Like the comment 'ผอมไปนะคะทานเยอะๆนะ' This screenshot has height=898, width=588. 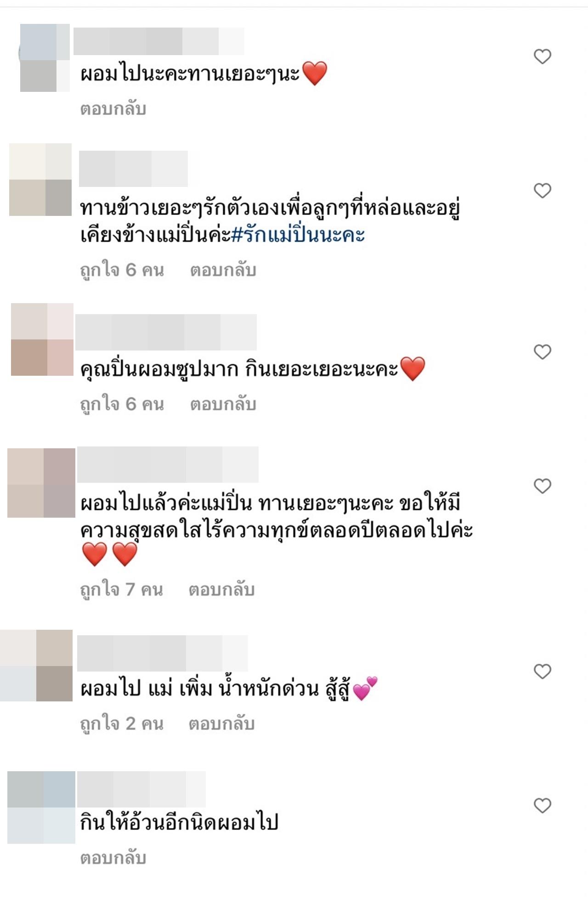click(x=542, y=56)
